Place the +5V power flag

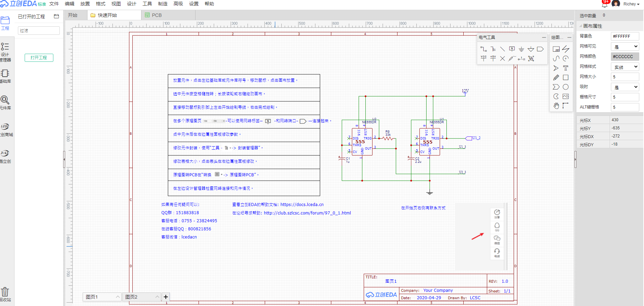[493, 58]
